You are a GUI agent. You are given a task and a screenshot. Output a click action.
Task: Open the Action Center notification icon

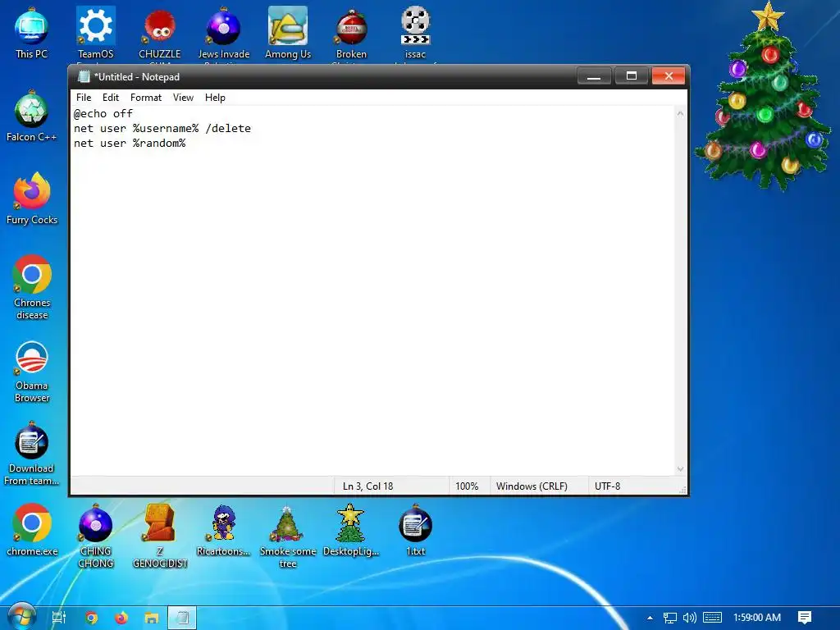point(805,618)
